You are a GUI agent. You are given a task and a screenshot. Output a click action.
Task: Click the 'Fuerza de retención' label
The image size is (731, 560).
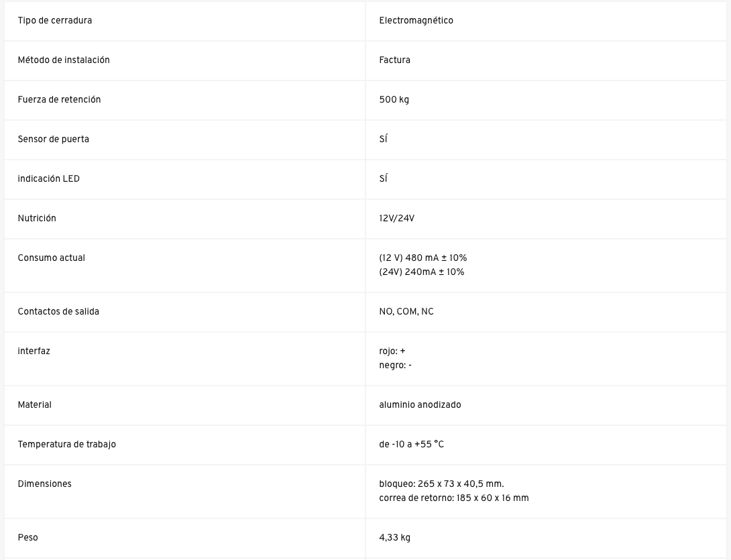point(59,100)
